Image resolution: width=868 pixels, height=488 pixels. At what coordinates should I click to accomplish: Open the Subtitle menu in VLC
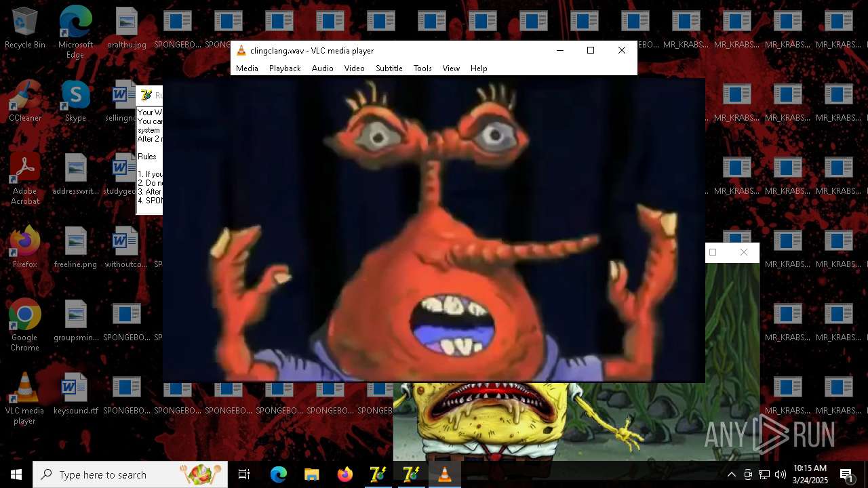point(389,68)
